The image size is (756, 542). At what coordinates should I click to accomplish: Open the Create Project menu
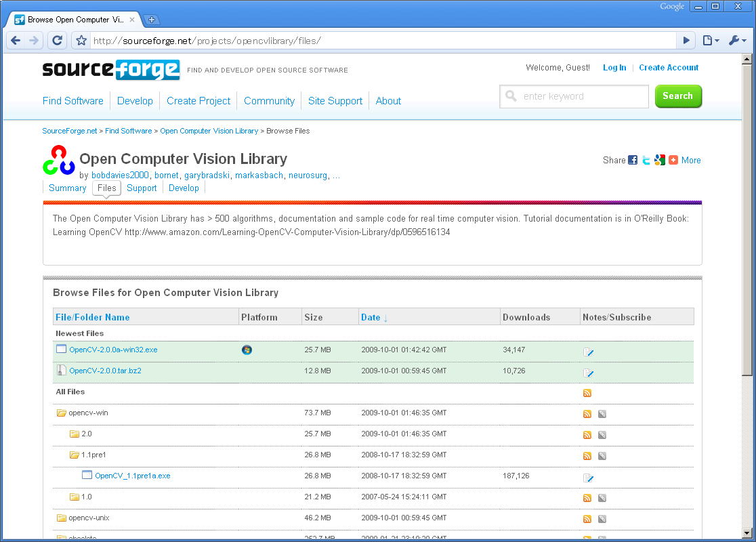click(x=198, y=101)
